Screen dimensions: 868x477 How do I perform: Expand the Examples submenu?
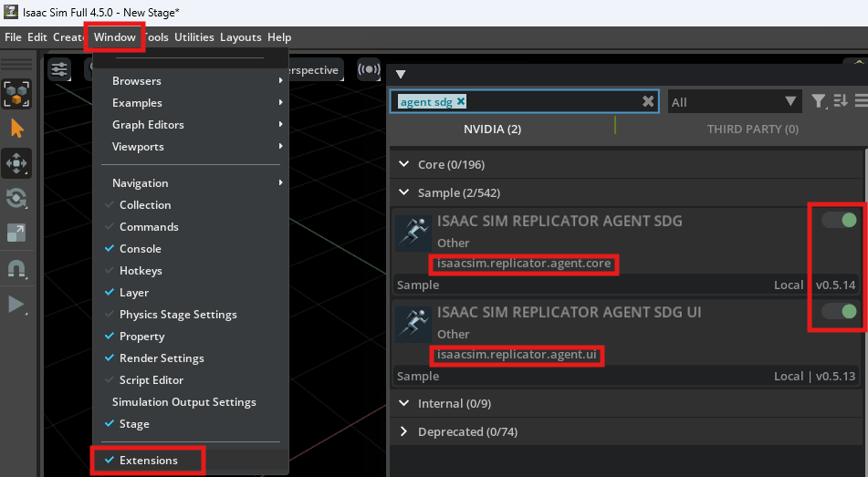pos(191,103)
